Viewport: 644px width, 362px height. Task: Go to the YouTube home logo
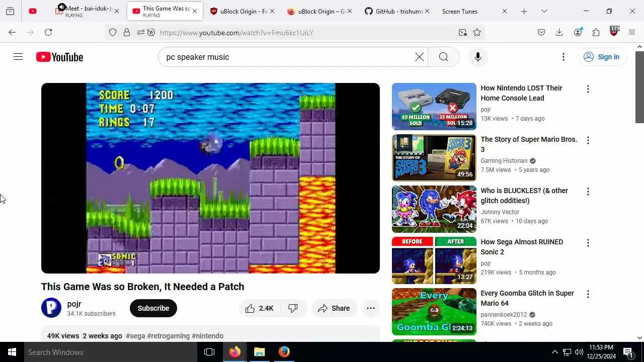click(x=59, y=57)
